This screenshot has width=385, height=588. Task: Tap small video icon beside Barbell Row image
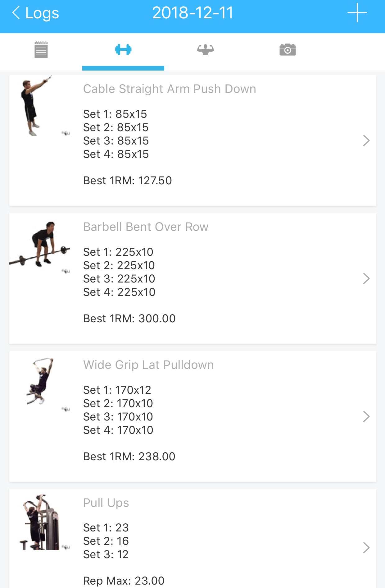coord(66,271)
